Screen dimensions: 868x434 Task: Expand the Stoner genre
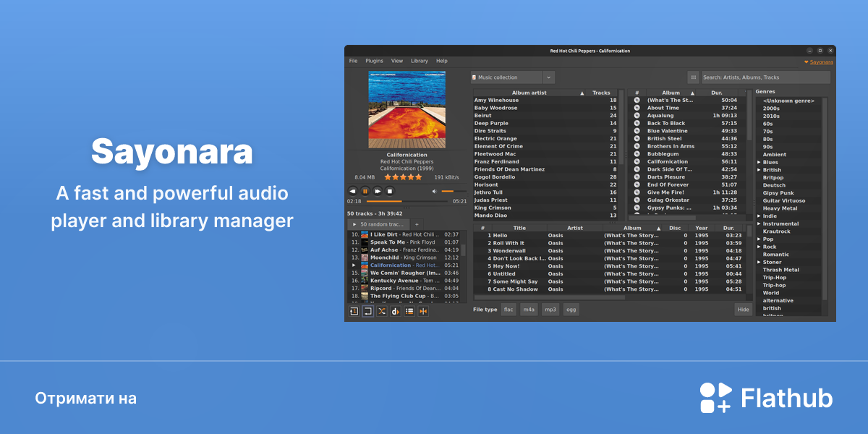[759, 263]
